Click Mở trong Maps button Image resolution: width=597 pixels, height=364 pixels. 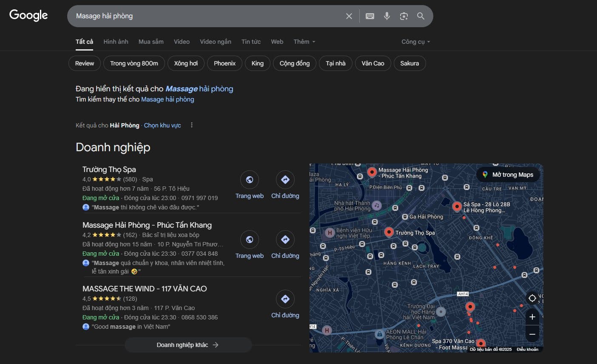click(508, 175)
